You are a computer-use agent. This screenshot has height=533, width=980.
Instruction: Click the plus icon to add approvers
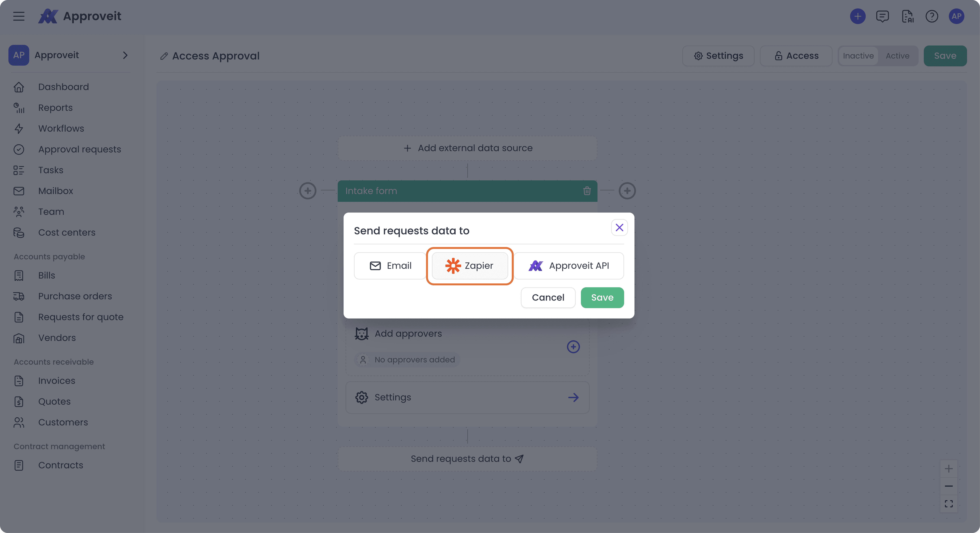[x=573, y=346]
